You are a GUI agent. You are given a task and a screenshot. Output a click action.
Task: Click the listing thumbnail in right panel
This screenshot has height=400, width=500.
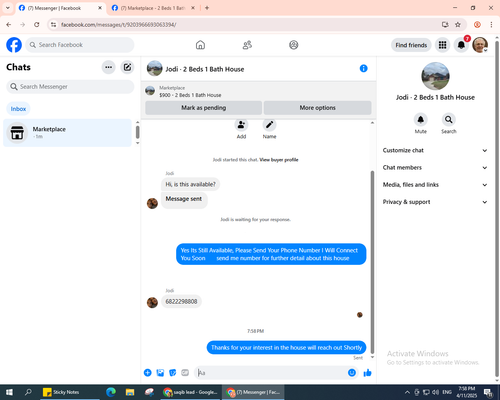(435, 76)
